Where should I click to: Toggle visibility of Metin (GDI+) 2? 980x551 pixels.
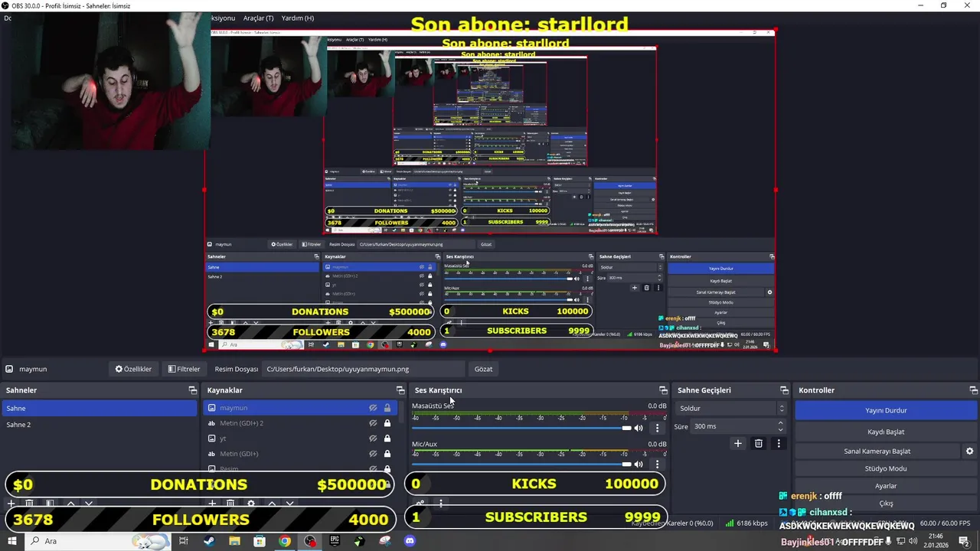tap(373, 423)
